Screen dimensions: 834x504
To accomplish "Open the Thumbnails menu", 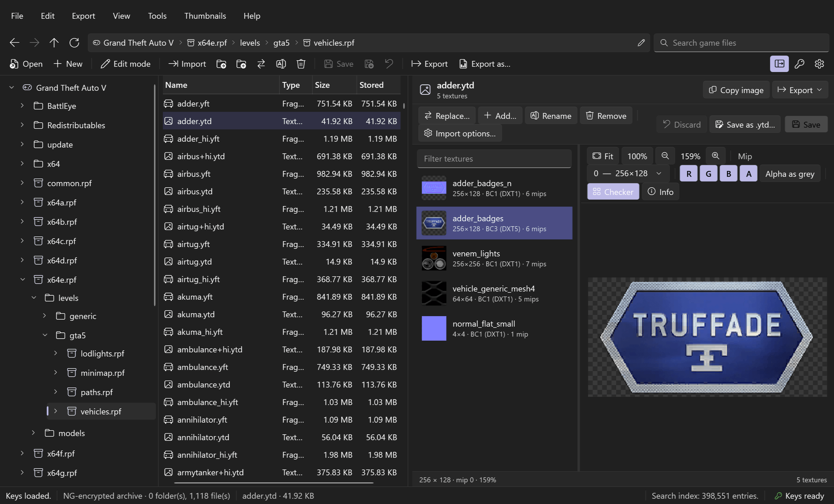I will tap(205, 16).
